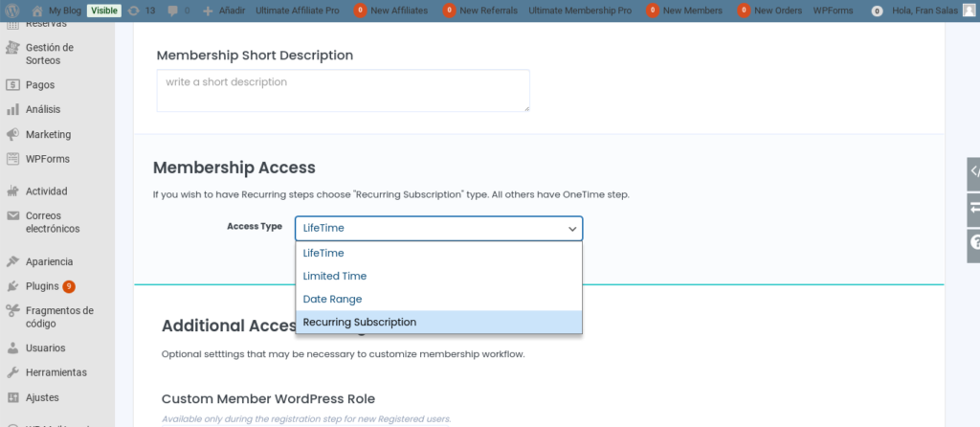Click the question mark help side tab

973,244
